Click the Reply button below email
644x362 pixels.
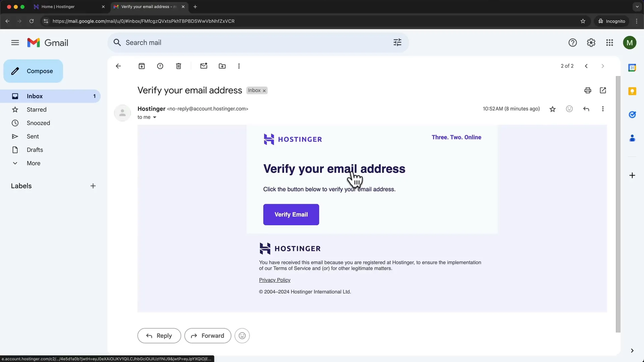pos(159,336)
